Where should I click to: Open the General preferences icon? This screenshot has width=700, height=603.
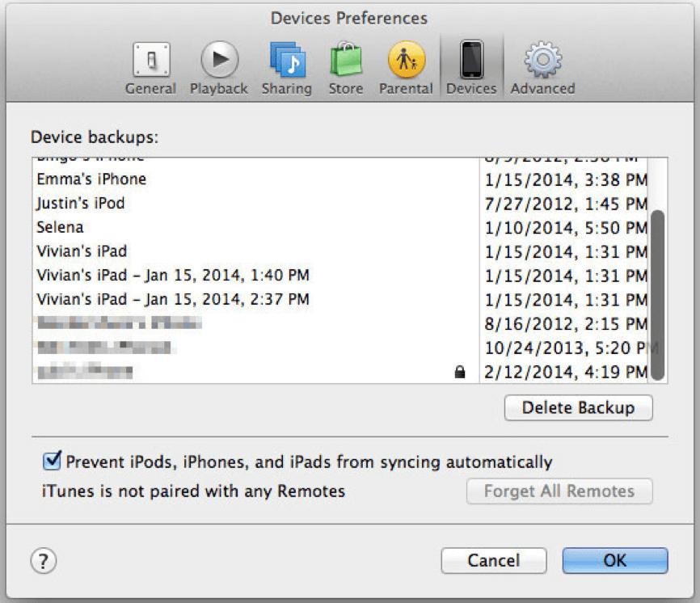pyautogui.click(x=150, y=61)
